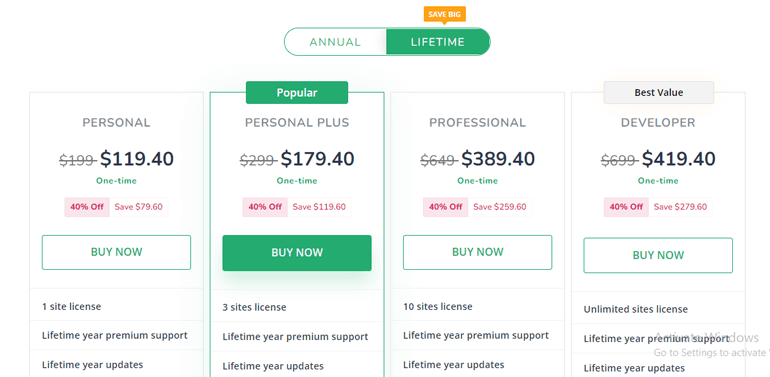
Task: Click the Save $259.60 label
Action: point(500,207)
